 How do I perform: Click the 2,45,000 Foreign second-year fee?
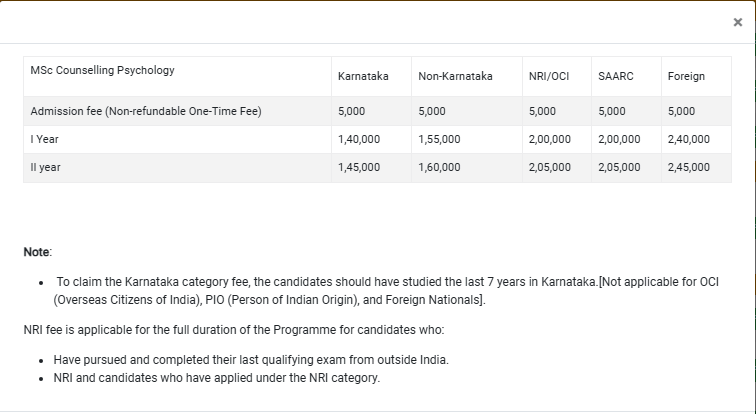[x=688, y=167]
